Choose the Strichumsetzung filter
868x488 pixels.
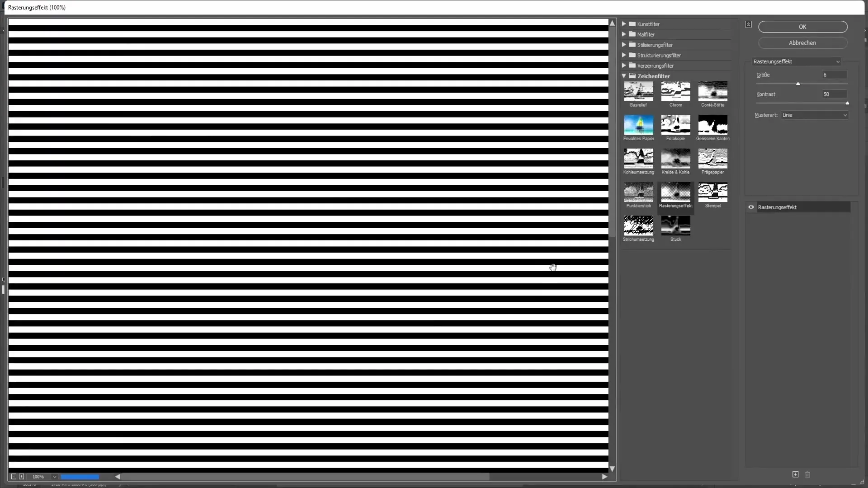(638, 226)
